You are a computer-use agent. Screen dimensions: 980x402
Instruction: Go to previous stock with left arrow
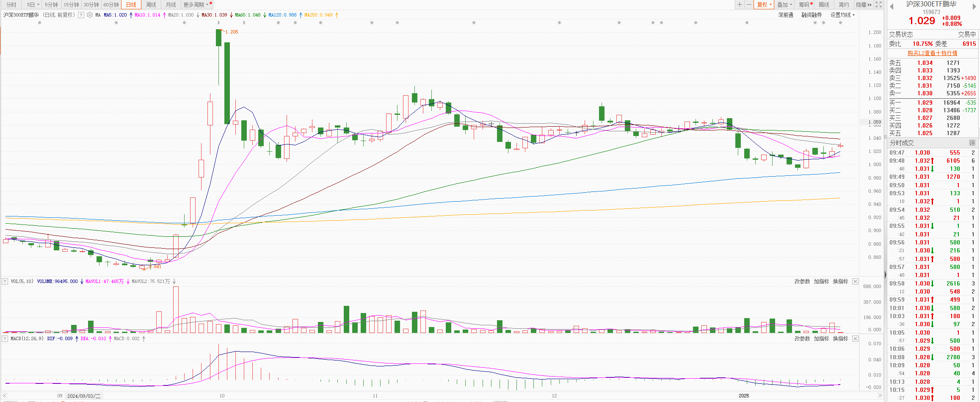tap(891, 6)
